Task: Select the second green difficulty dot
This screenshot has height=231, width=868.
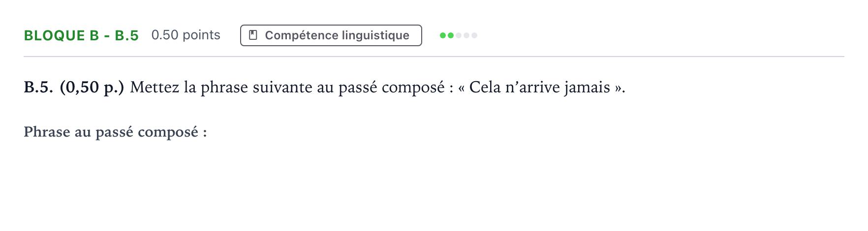Action: coord(451,35)
